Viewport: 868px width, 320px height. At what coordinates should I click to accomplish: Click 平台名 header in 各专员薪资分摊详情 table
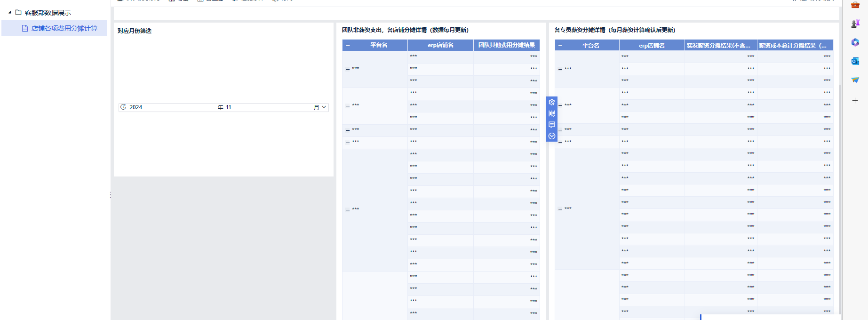(x=591, y=46)
